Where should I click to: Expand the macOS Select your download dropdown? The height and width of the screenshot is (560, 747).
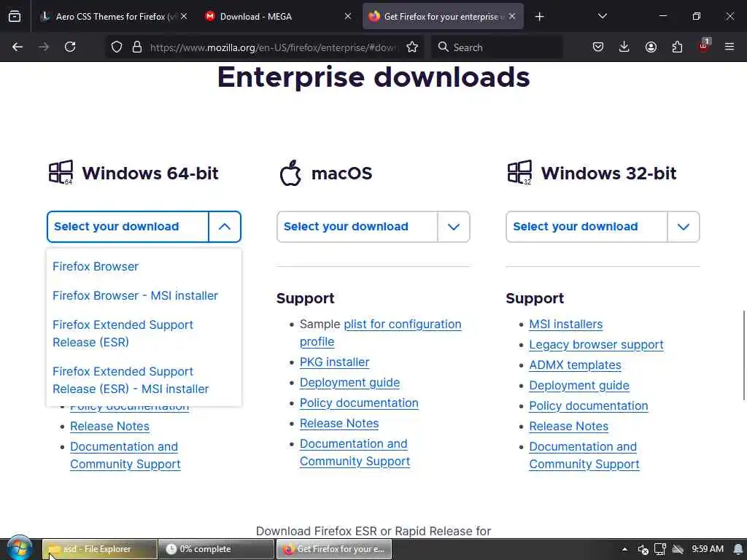pos(373,227)
